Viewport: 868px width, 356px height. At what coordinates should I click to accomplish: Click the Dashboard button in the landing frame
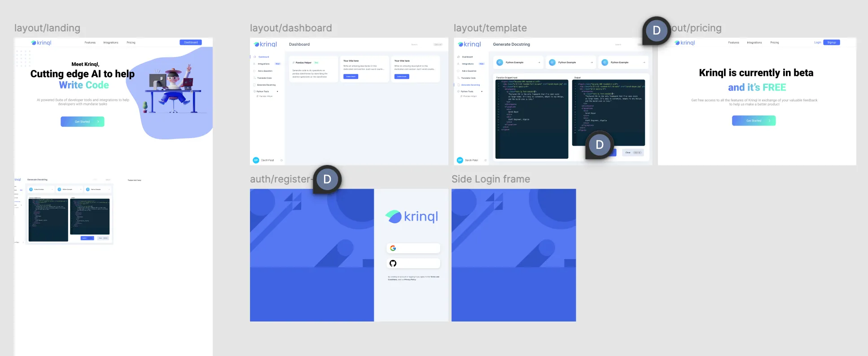point(191,43)
